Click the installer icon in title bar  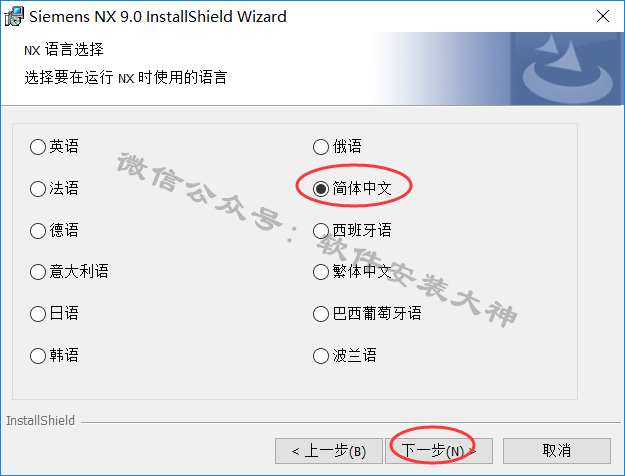coord(14,16)
